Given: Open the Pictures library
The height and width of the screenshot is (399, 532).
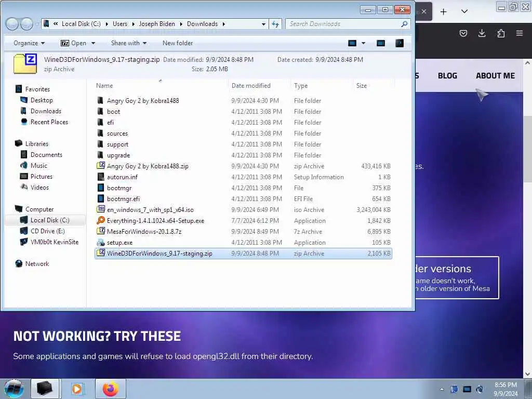Looking at the screenshot, I should click(x=42, y=177).
